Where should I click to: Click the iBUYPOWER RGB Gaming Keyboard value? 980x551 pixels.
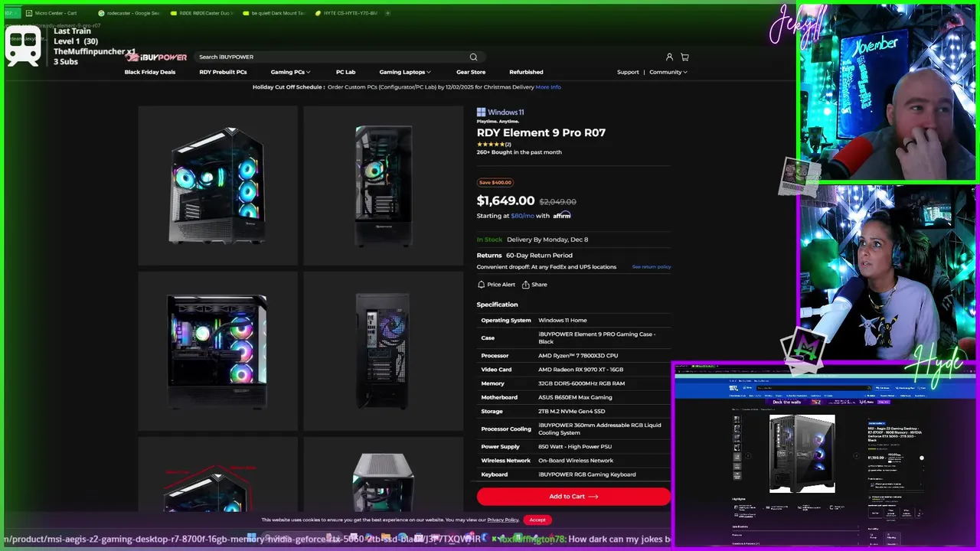click(x=587, y=474)
